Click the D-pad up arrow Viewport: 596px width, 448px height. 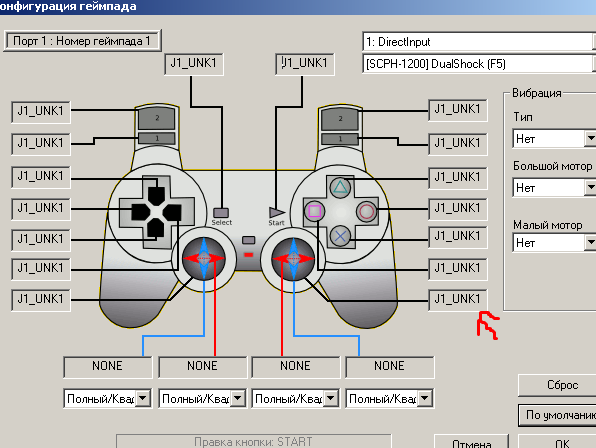(x=156, y=196)
